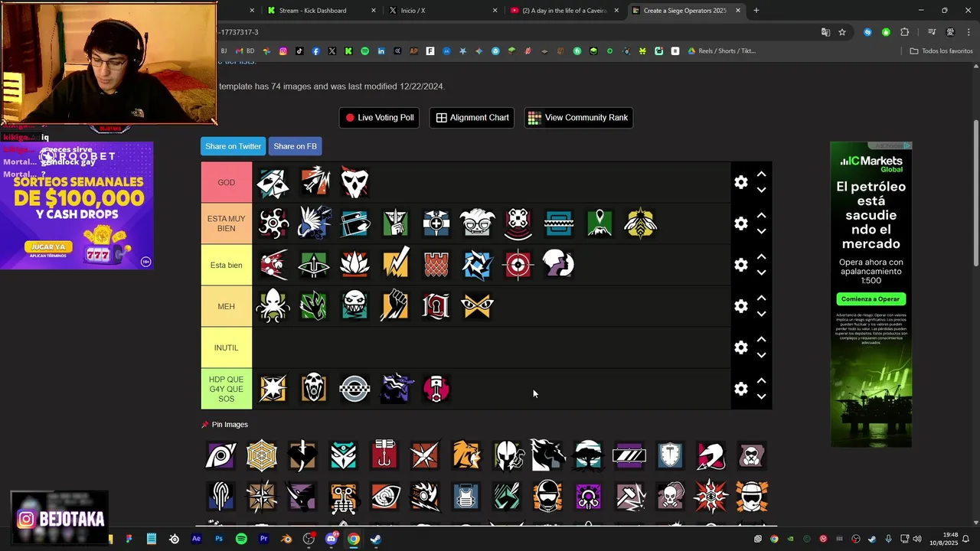Move the INUTIL tier down with its arrow

[x=762, y=356]
